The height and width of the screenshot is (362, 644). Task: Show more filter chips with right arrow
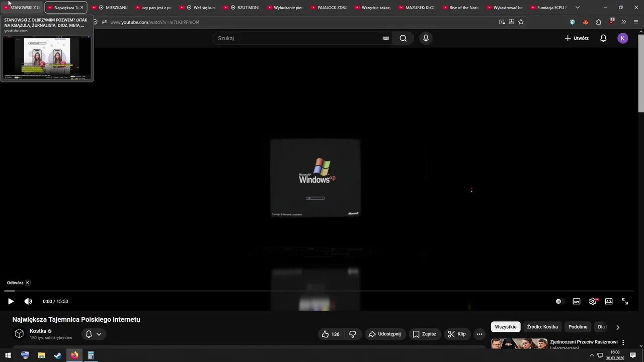(618, 327)
